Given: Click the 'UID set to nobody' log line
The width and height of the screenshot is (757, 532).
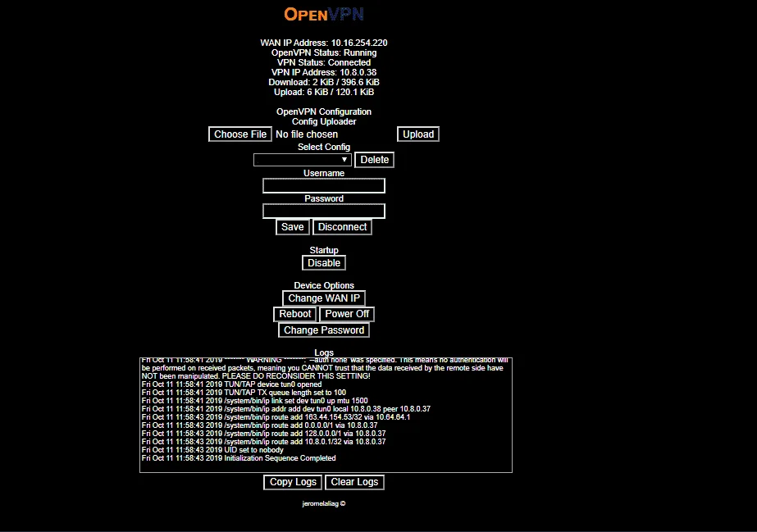Looking at the screenshot, I should [212, 450].
